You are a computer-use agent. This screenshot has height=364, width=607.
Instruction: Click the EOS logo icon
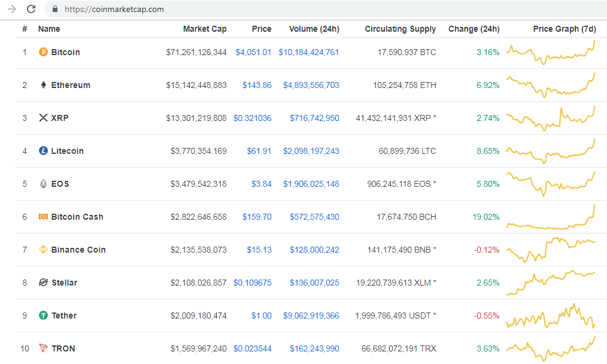pos(43,184)
